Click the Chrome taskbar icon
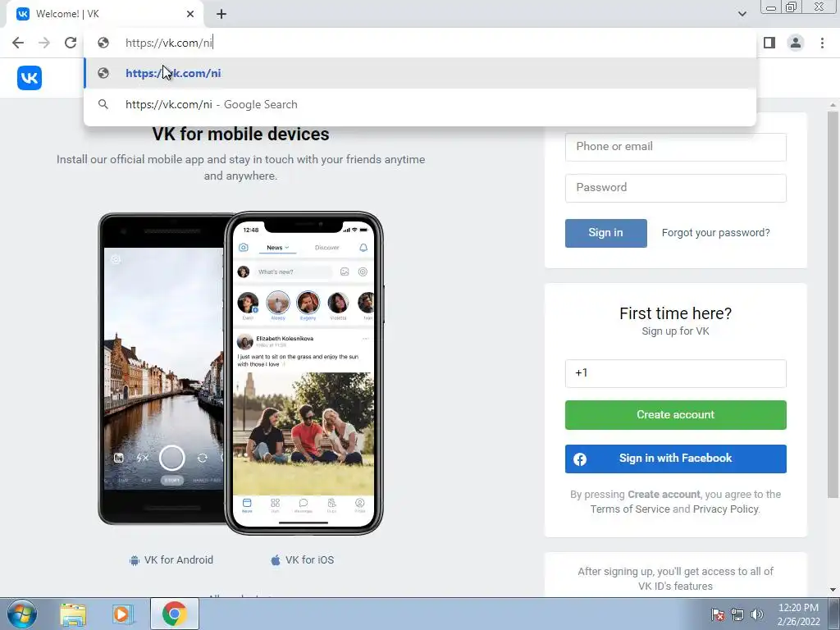 coord(174,614)
